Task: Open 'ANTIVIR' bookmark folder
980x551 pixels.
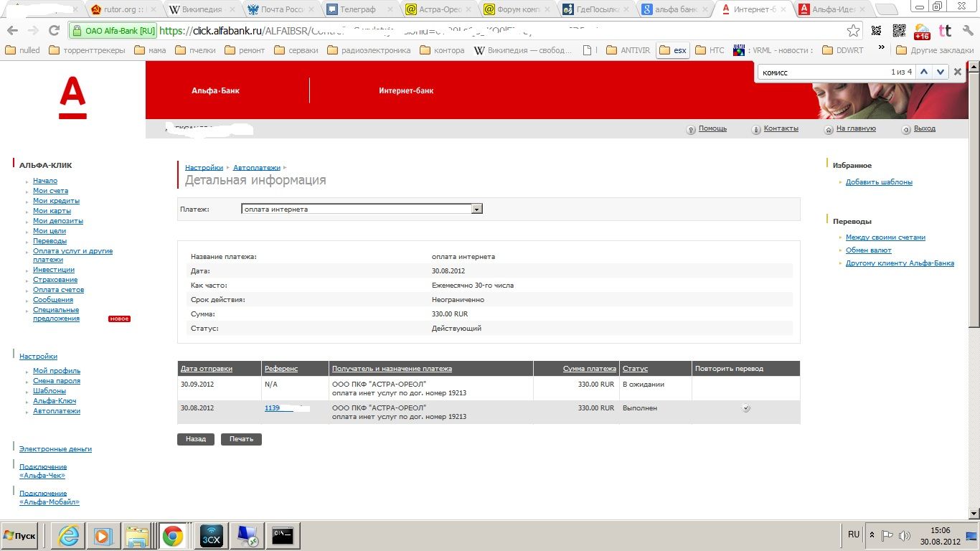Action: (628, 50)
